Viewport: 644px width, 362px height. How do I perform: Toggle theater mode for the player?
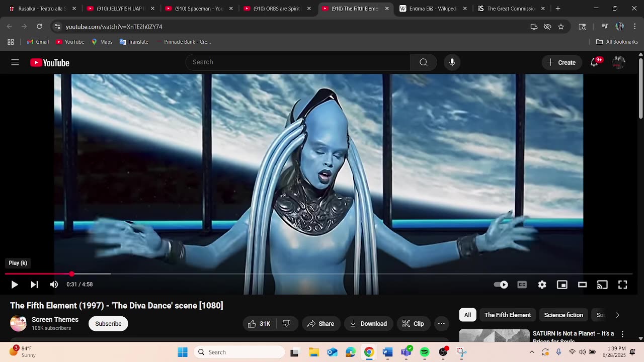pos(582,285)
